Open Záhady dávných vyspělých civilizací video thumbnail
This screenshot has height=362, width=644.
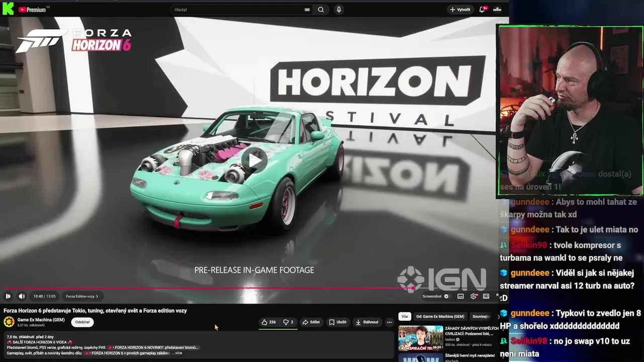(x=421, y=338)
